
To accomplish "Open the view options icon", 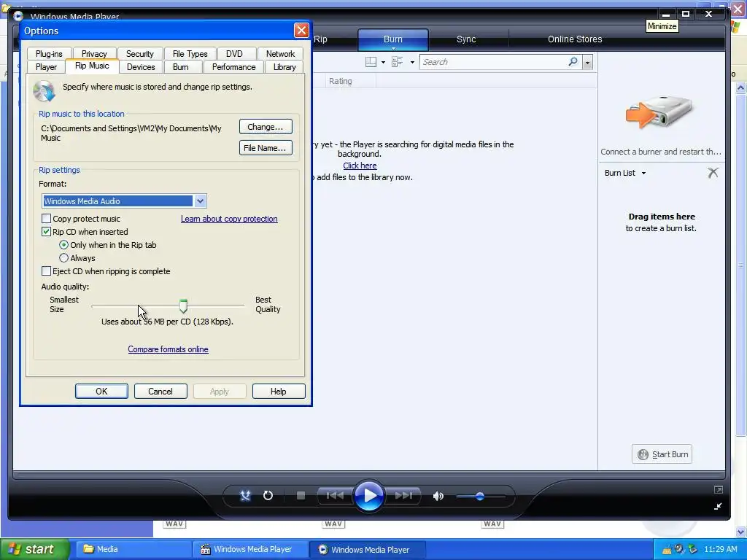I will coord(397,62).
